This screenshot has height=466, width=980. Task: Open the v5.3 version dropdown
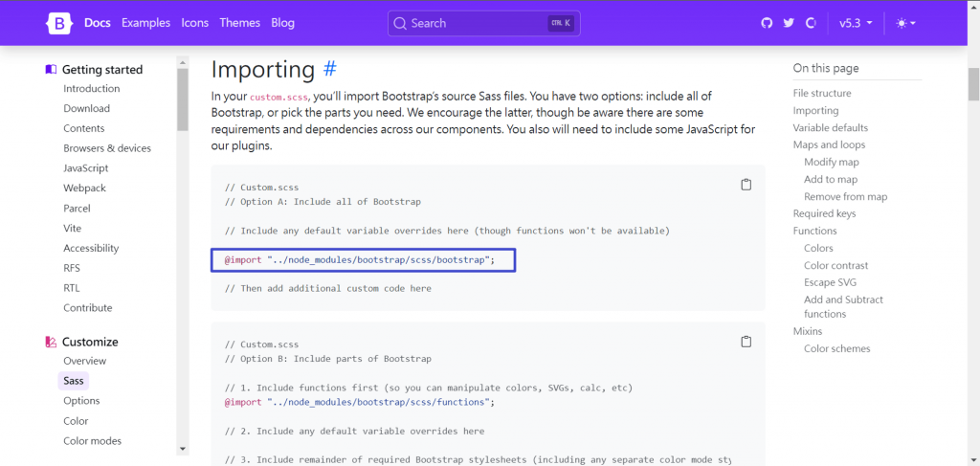[x=856, y=23]
